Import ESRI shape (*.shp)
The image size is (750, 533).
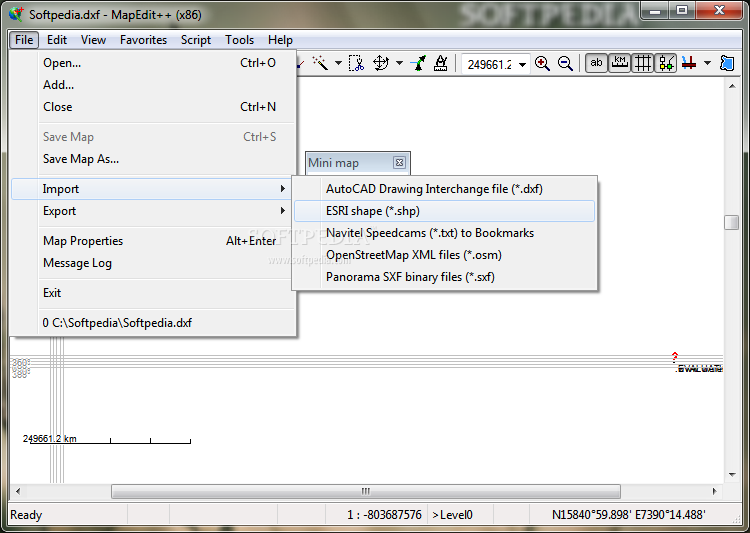[x=444, y=211]
